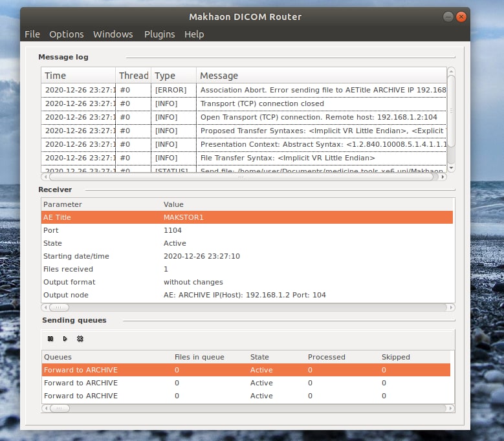Screen dimensions: 504x441
Task: Clear the queue with the cross icon
Action: tap(80, 339)
